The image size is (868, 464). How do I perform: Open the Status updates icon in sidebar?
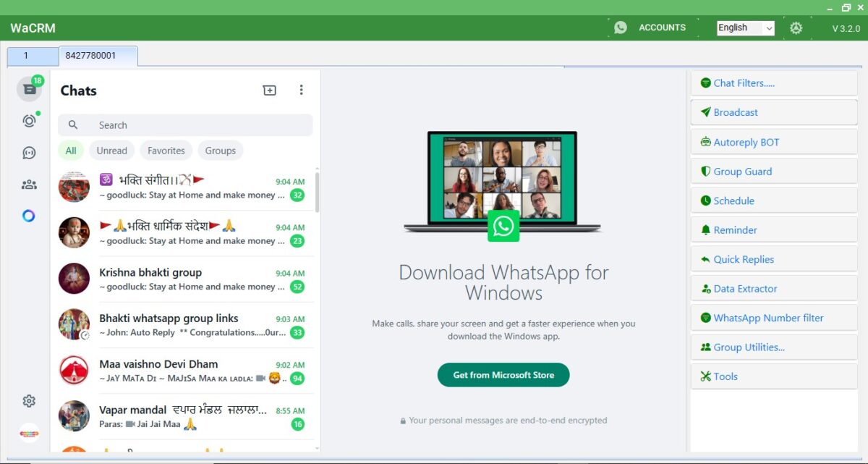pyautogui.click(x=29, y=121)
